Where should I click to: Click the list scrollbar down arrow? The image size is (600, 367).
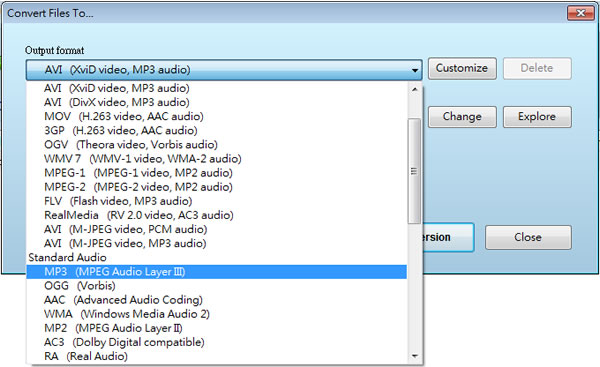pyautogui.click(x=414, y=356)
